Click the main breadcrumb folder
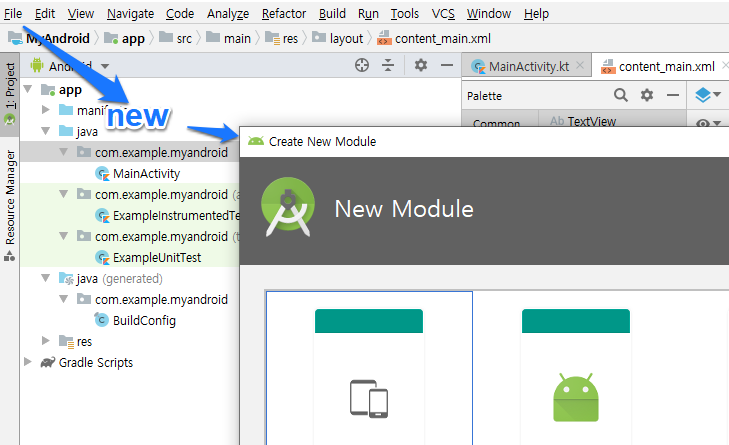729x445 pixels. 228,39
